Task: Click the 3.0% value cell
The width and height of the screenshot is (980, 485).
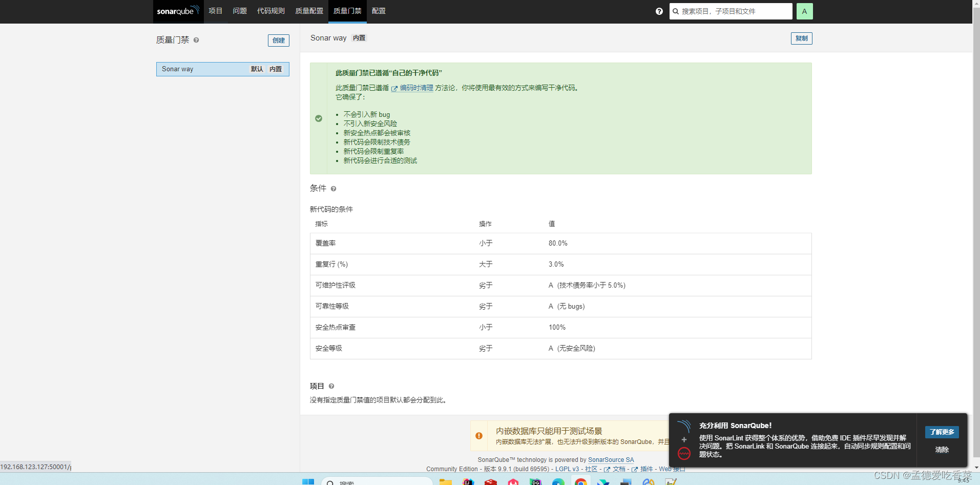Action: coord(556,265)
